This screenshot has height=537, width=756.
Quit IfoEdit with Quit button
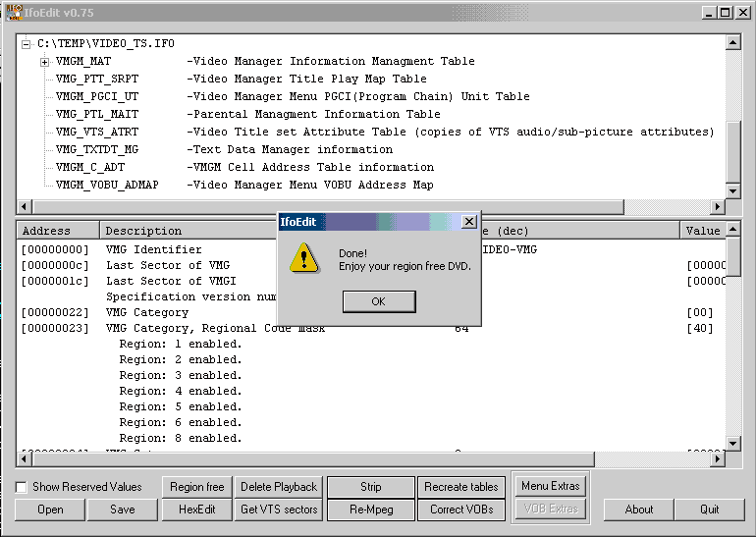pyautogui.click(x=710, y=510)
